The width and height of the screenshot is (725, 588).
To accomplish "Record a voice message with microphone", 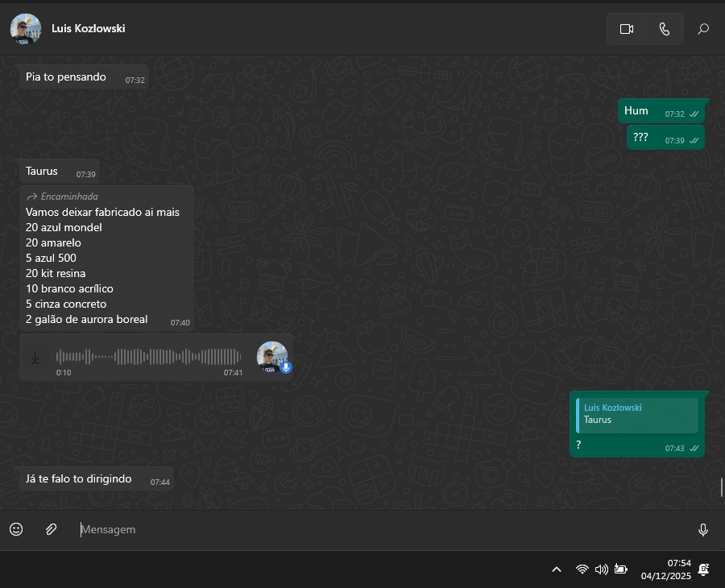I will 702,529.
